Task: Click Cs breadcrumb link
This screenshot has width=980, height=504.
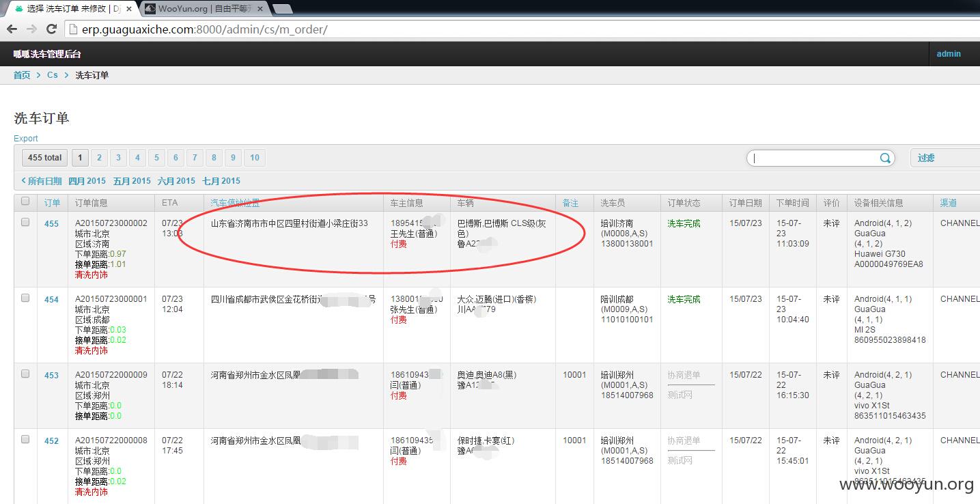Action: [53, 75]
